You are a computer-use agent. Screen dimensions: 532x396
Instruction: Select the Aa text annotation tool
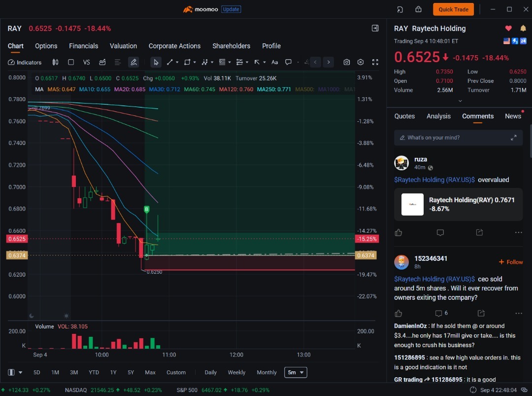pos(275,62)
